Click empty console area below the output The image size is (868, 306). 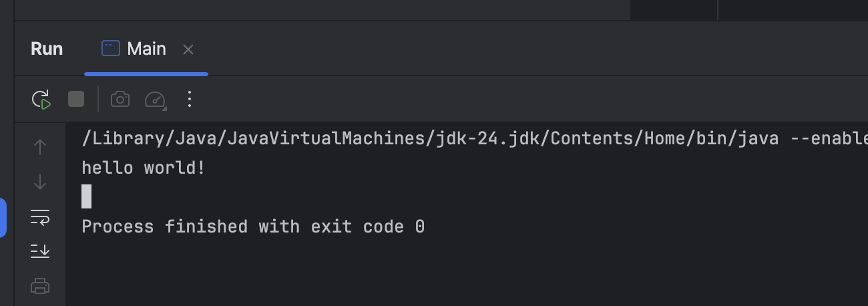tap(467, 274)
